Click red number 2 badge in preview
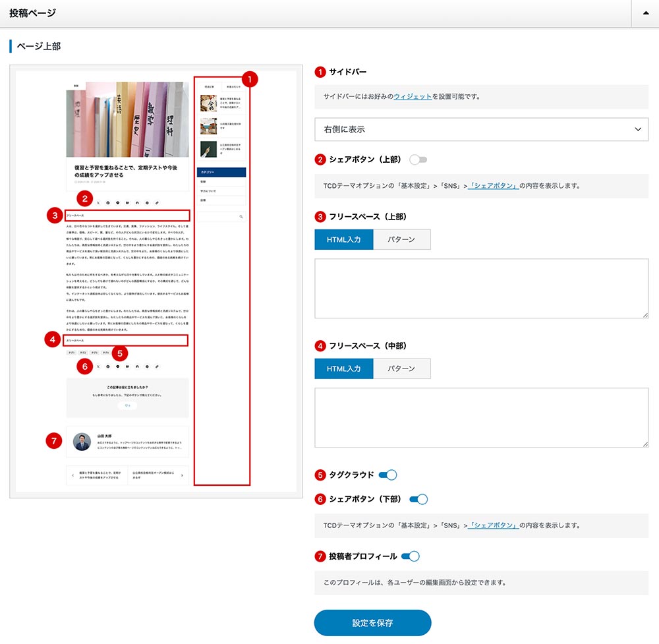 (84, 197)
